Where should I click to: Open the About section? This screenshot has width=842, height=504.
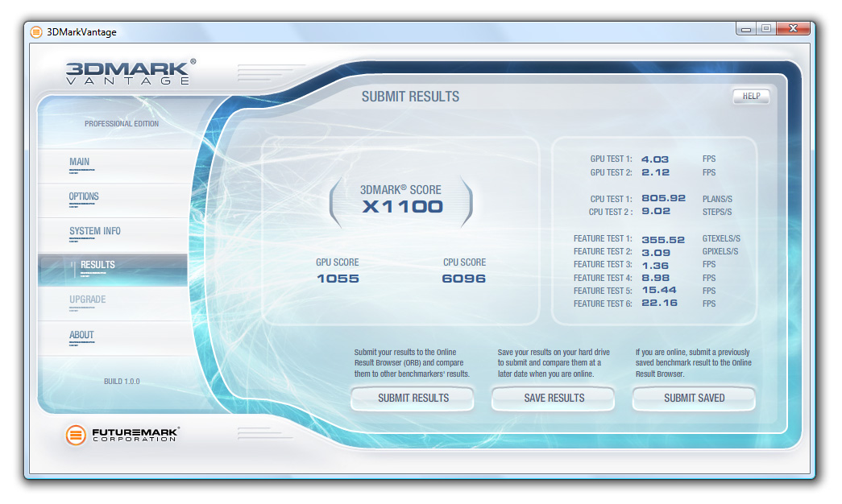[81, 336]
